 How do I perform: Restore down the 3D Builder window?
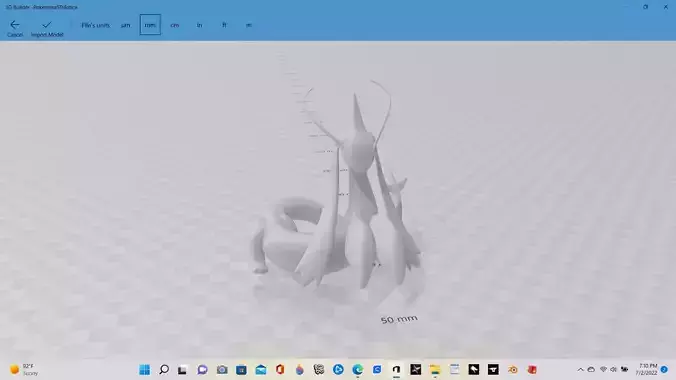click(645, 7)
